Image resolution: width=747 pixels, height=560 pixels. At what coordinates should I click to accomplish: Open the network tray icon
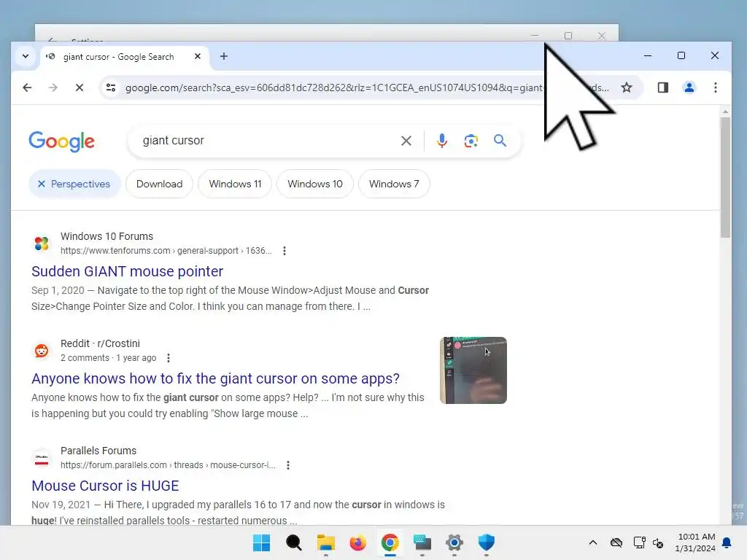pyautogui.click(x=639, y=542)
